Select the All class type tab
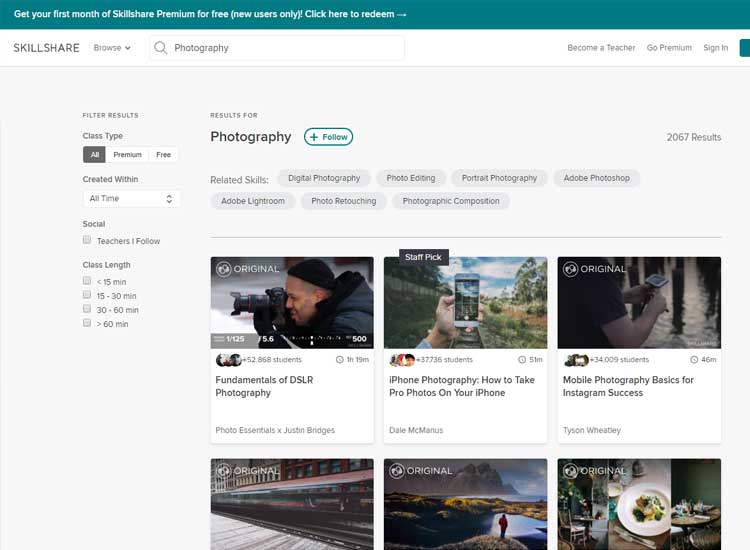The height and width of the screenshot is (550, 750). [95, 154]
